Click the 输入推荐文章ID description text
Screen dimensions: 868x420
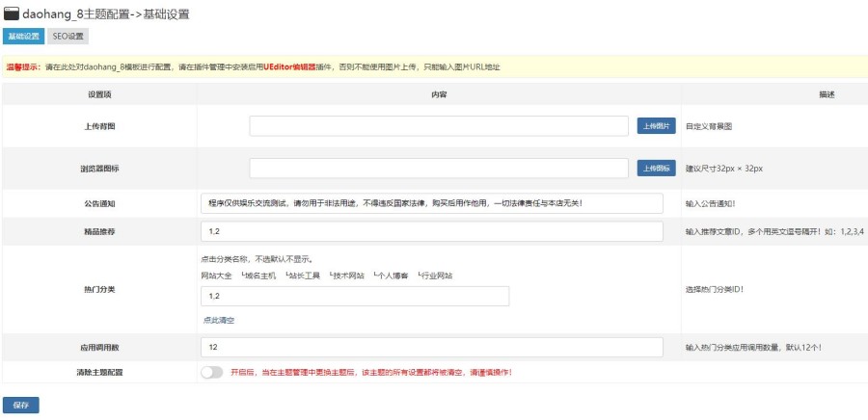tap(775, 231)
